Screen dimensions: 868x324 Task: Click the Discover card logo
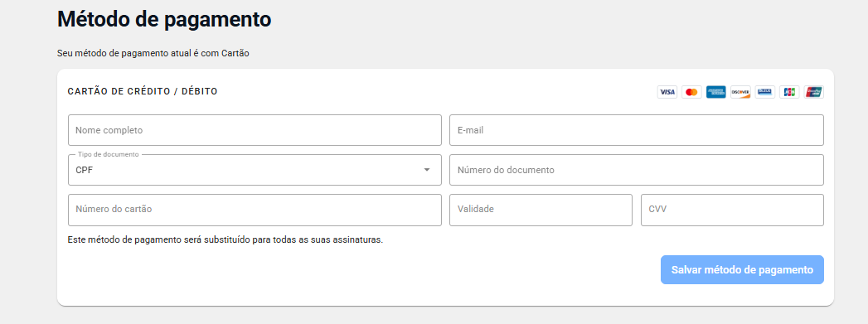[x=740, y=92]
